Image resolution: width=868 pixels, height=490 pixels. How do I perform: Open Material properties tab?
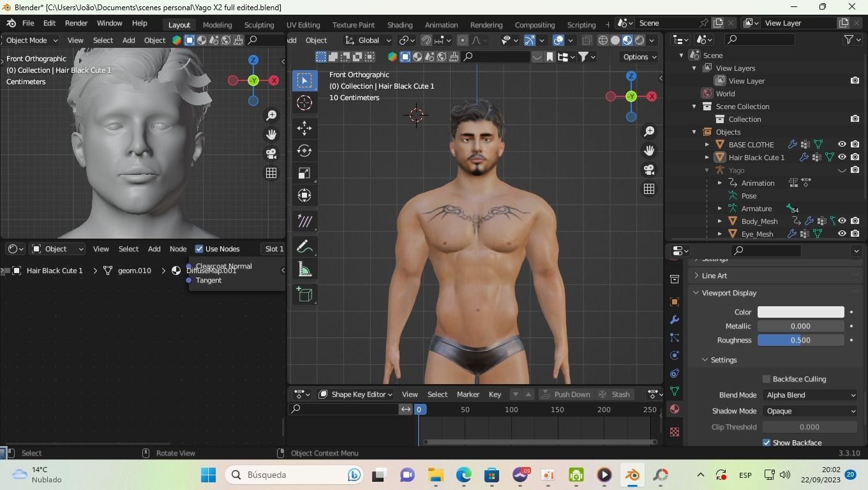pyautogui.click(x=675, y=409)
